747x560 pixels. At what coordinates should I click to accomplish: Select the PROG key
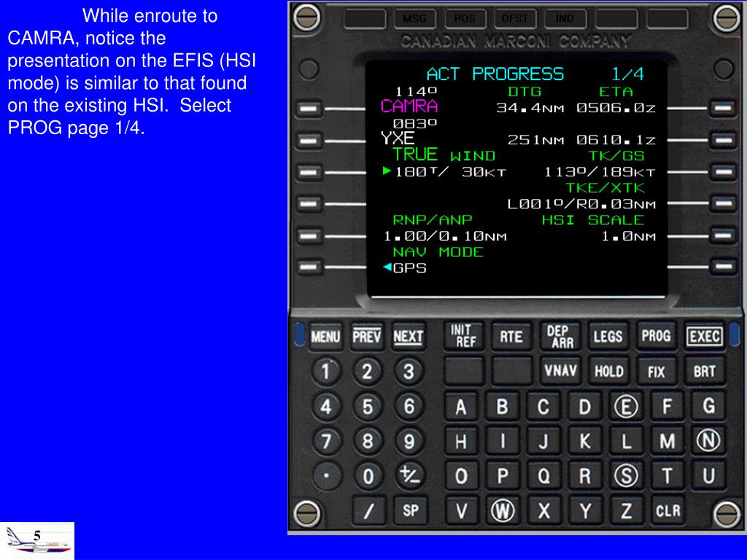[656, 336]
